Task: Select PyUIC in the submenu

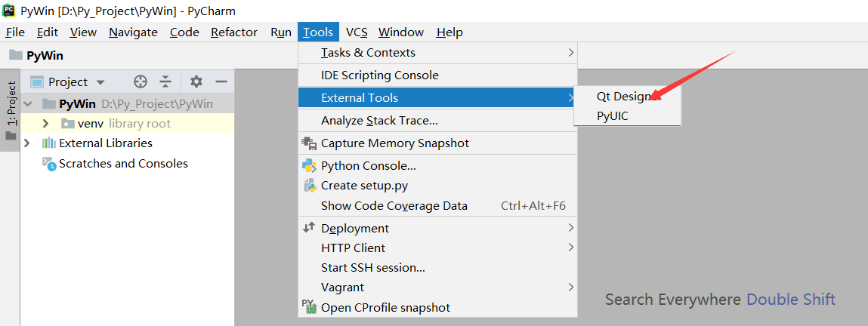Action: click(613, 116)
